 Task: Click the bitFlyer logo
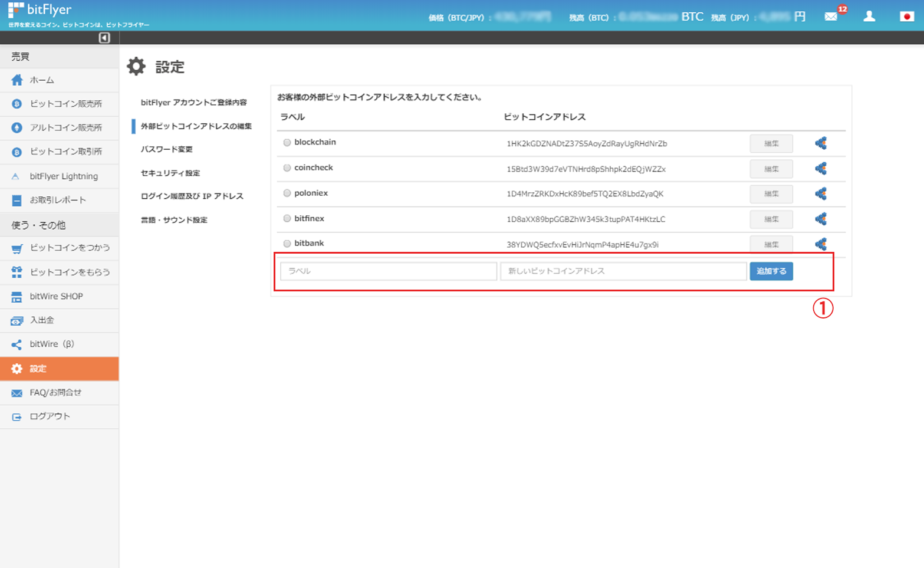click(x=40, y=10)
